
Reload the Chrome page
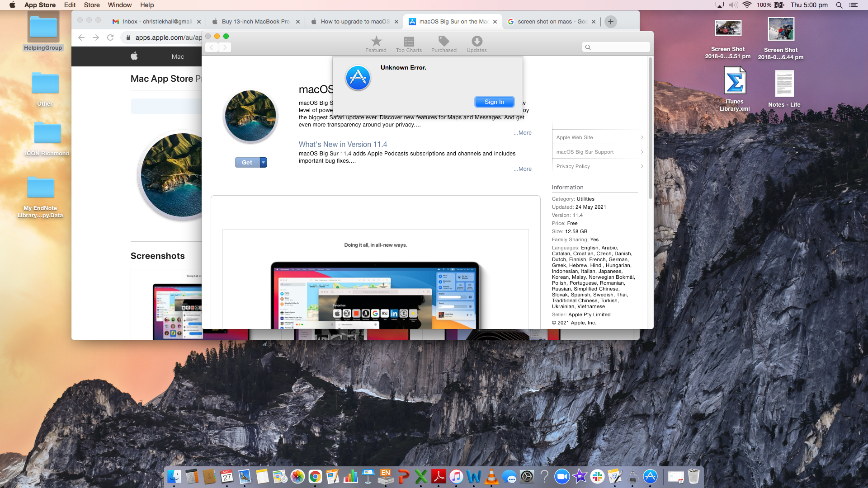pyautogui.click(x=110, y=38)
